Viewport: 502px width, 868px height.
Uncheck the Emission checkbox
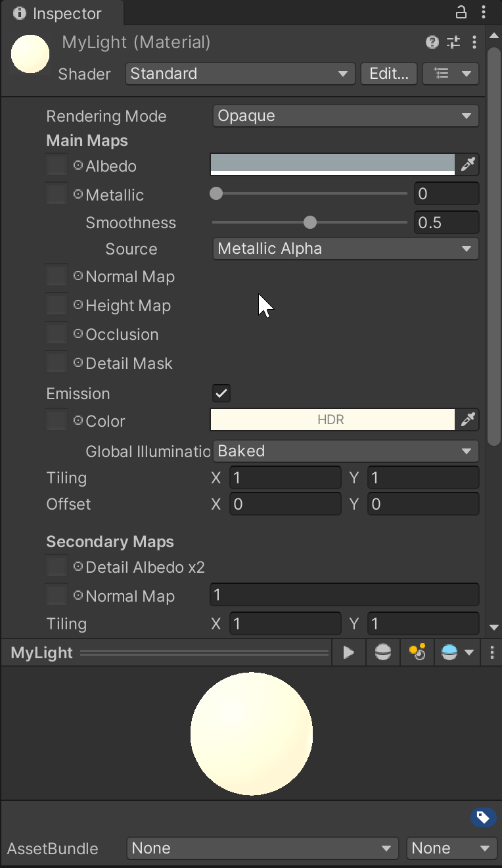[x=221, y=393]
